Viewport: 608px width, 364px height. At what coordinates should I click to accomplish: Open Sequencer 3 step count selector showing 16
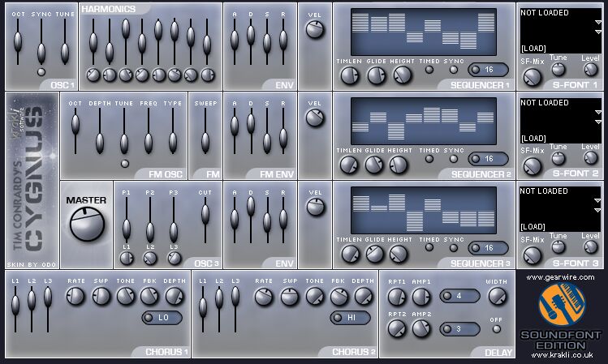(488, 248)
